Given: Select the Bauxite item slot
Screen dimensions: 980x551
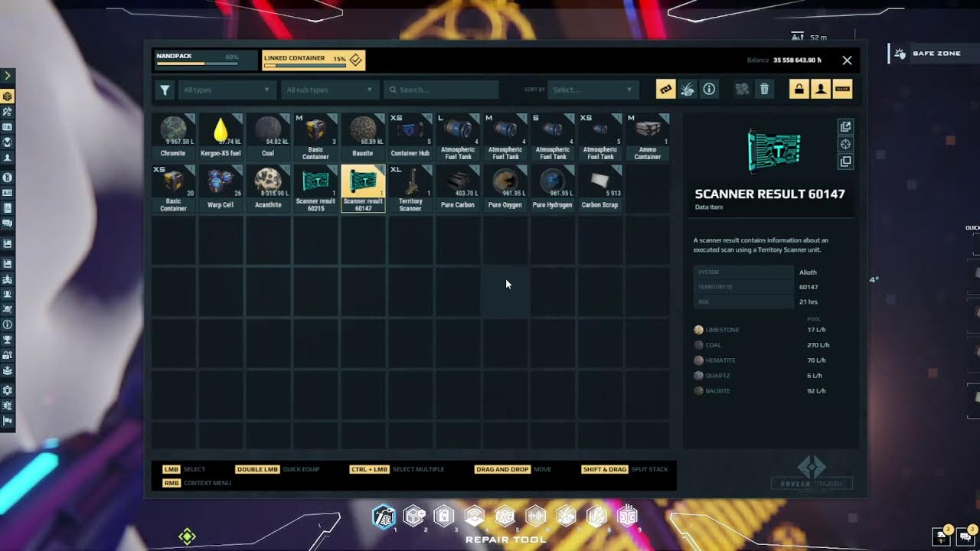Looking at the screenshot, I should click(363, 137).
